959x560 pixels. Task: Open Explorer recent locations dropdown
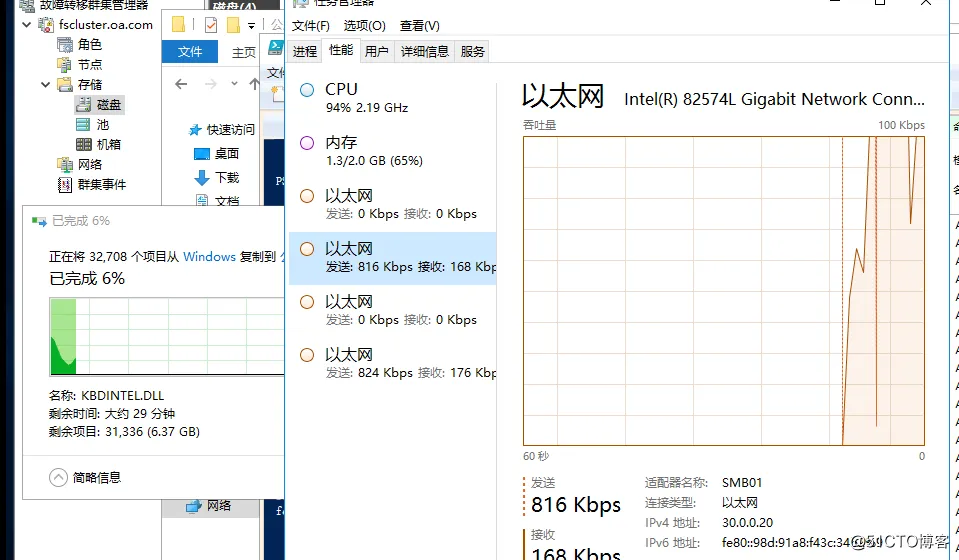pyautogui.click(x=234, y=84)
